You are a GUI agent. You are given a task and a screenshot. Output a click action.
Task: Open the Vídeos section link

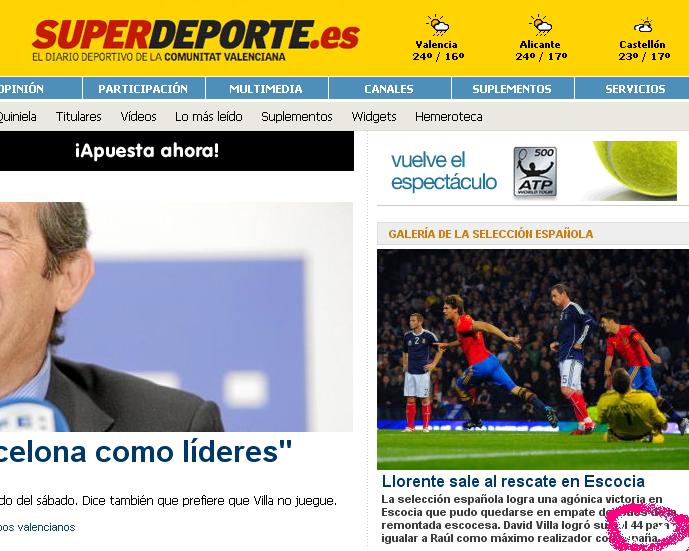138,116
